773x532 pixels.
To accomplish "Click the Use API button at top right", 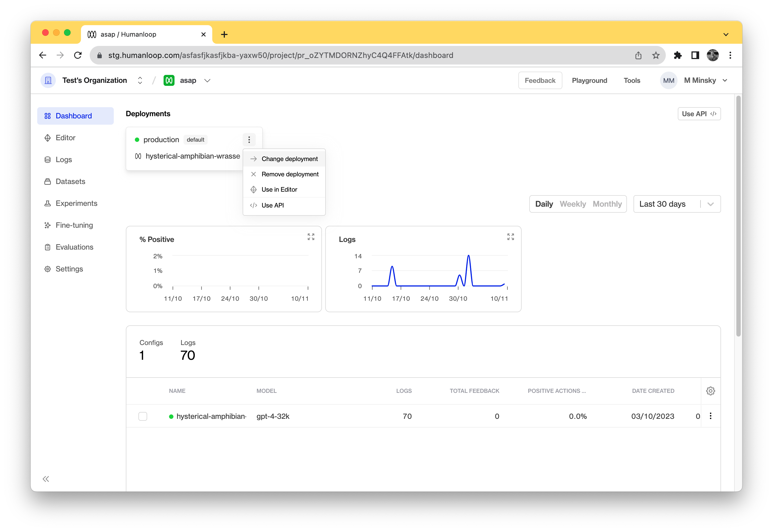I will coord(699,114).
